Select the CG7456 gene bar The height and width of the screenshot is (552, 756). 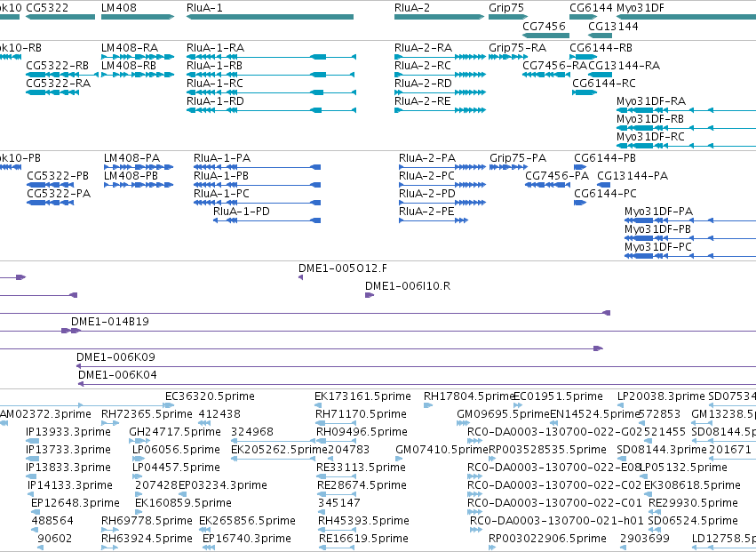(x=545, y=36)
